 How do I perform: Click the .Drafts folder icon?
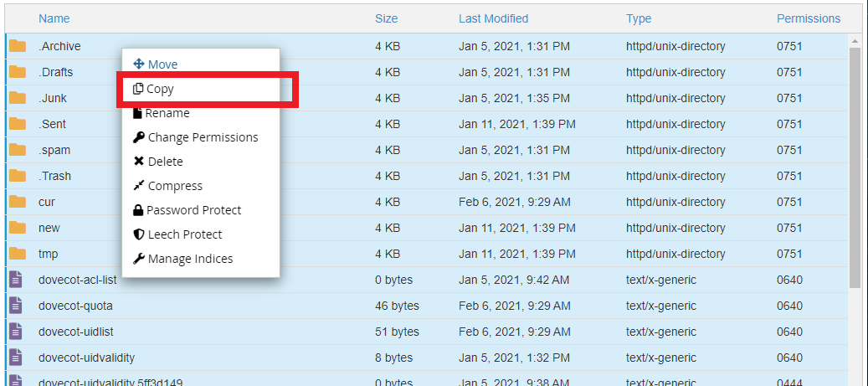pyautogui.click(x=18, y=72)
